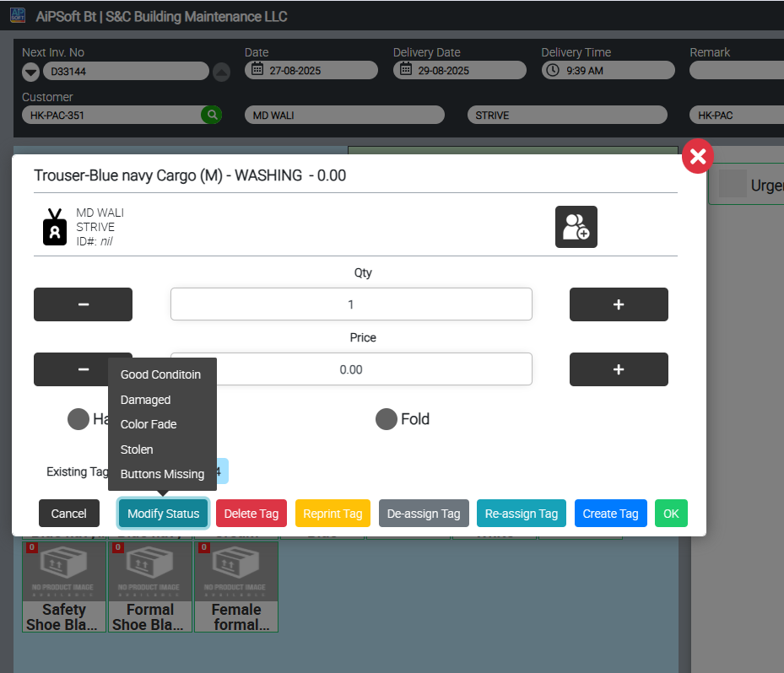This screenshot has height=673, width=784.
Task: Click the Qty input field
Action: click(x=351, y=304)
